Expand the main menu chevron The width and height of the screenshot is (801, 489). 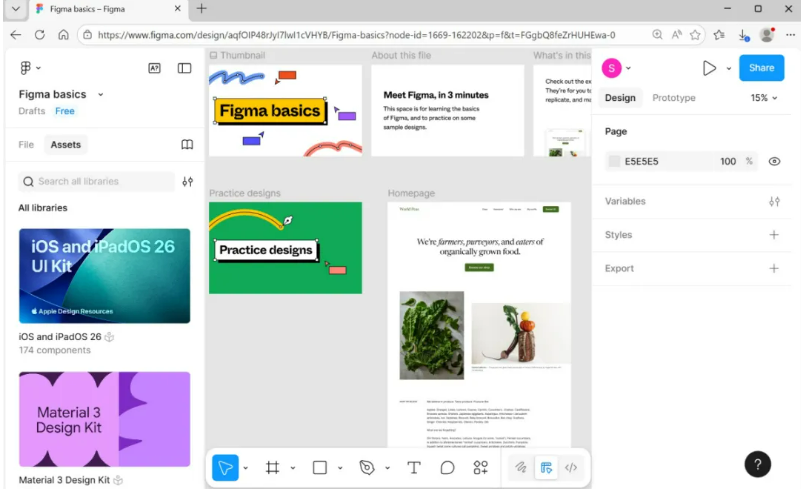(38, 68)
